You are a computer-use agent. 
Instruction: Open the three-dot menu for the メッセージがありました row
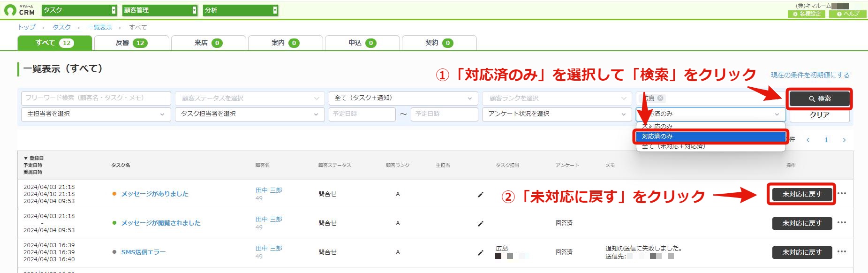pyautogui.click(x=842, y=194)
